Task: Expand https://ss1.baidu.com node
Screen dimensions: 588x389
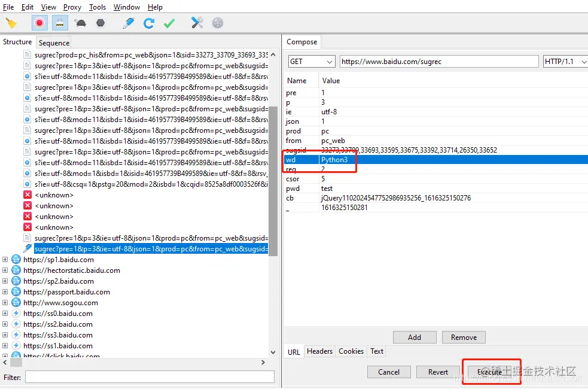Action: [x=5, y=345]
